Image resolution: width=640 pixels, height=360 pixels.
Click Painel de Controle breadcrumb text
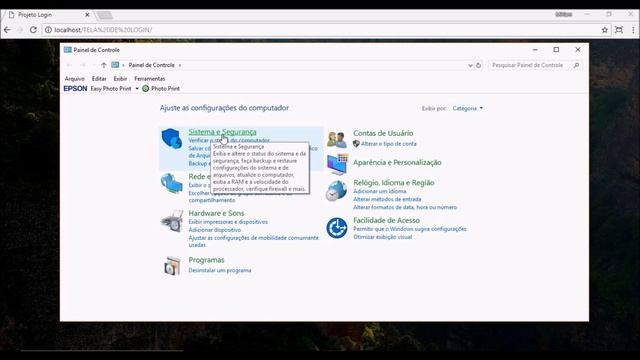tap(151, 65)
